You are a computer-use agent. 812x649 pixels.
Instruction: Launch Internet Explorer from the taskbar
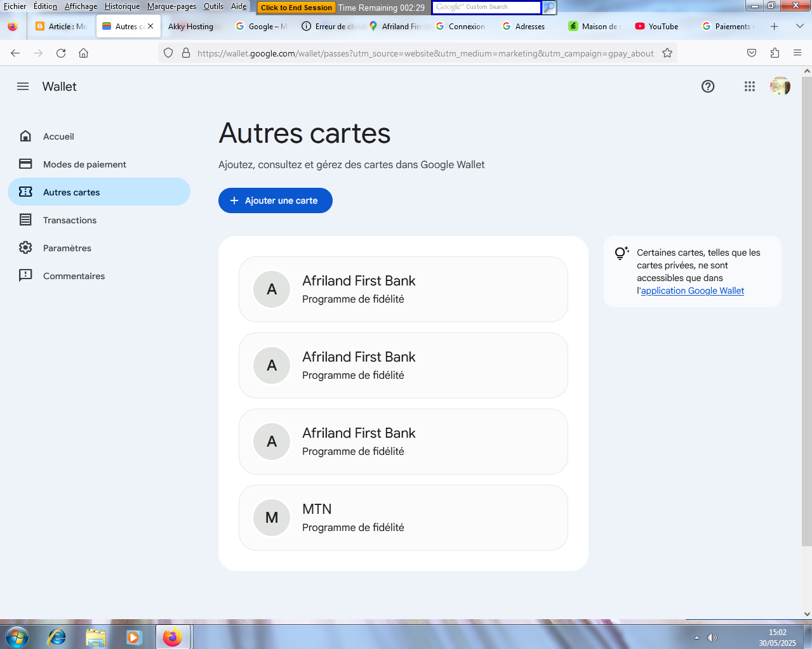pyautogui.click(x=57, y=637)
